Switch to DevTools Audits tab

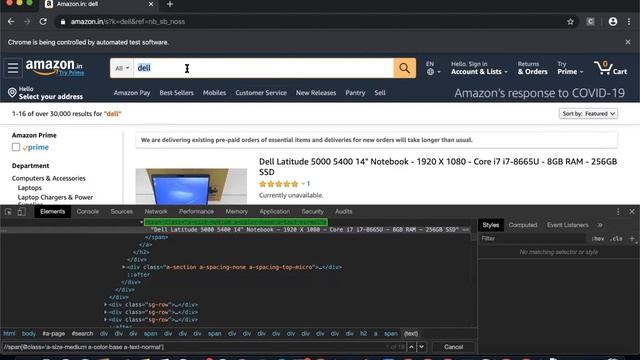coord(344,211)
